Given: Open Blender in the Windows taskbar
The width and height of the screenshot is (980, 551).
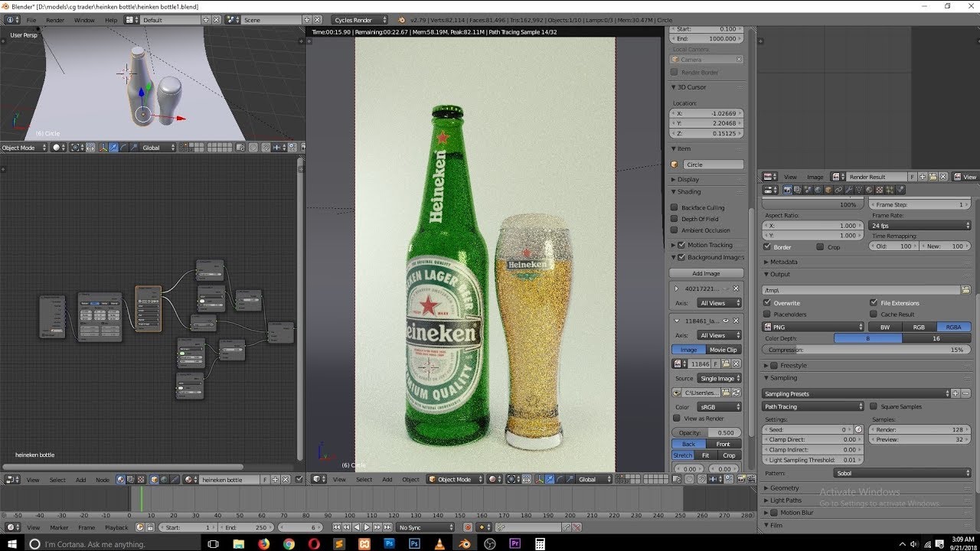Looking at the screenshot, I should coord(465,543).
